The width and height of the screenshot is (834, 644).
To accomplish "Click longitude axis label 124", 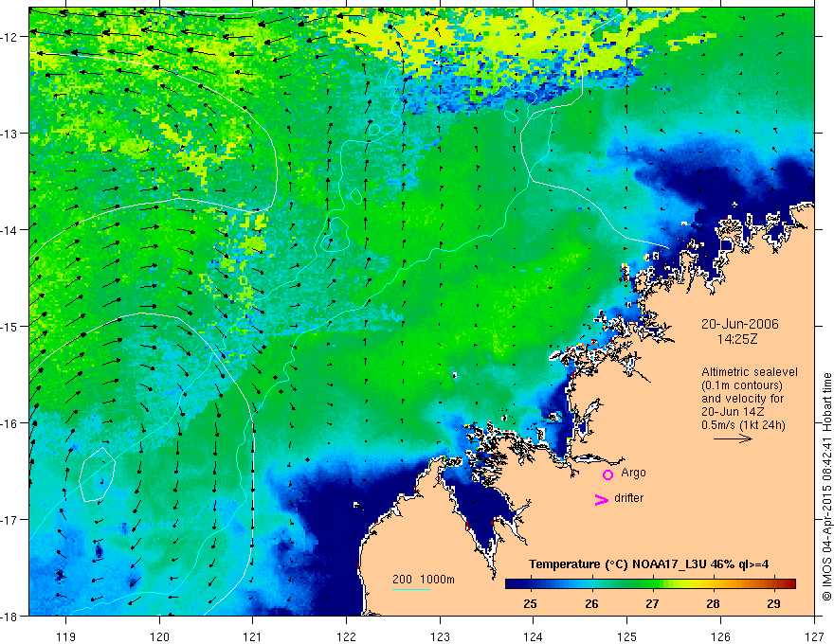I will pos(534,636).
